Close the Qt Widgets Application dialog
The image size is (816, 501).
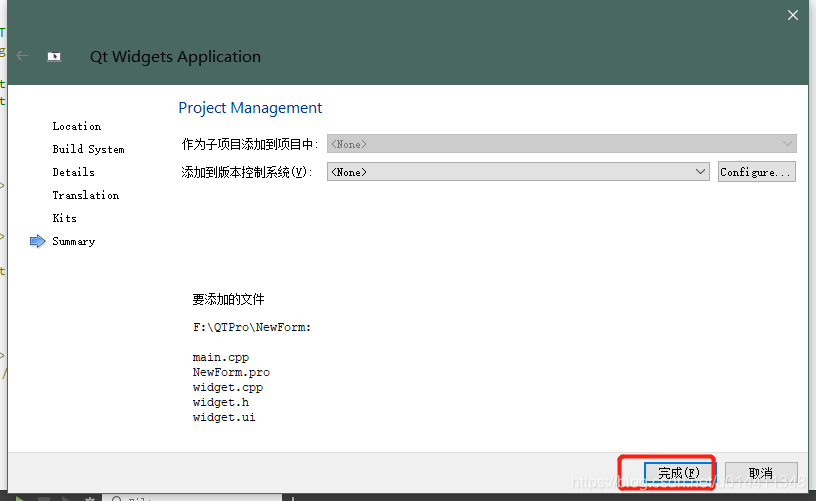pos(793,15)
